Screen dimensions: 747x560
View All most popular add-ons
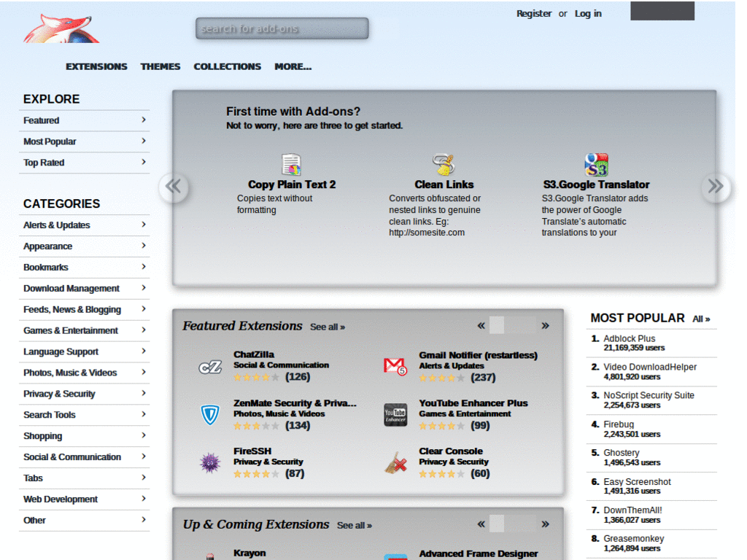[701, 319]
